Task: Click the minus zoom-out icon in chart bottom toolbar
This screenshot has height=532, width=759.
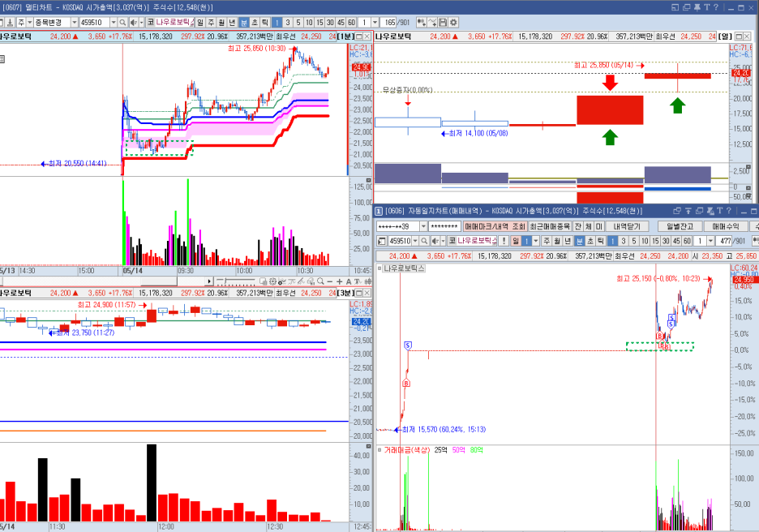Action: [x=330, y=281]
